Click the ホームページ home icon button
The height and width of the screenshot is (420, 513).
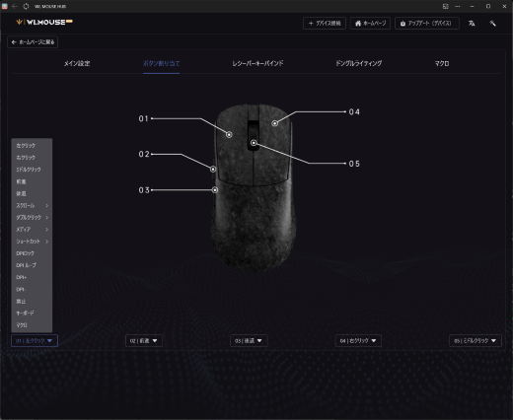click(x=370, y=24)
